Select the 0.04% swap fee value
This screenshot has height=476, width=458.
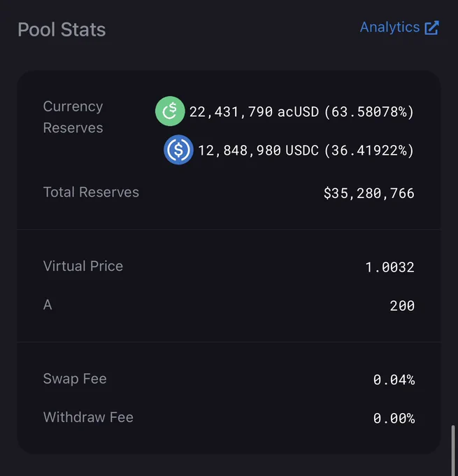(394, 380)
